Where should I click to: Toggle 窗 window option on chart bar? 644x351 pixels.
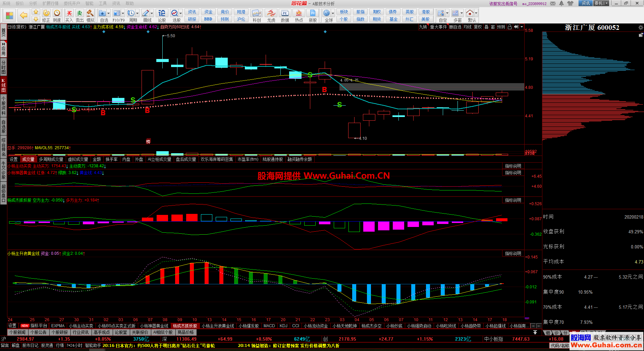pyautogui.click(x=493, y=27)
